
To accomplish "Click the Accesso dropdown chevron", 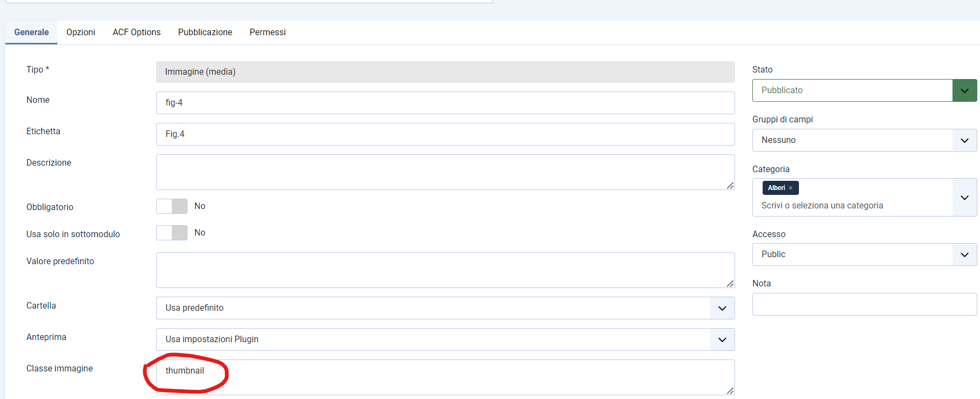I will [x=964, y=254].
